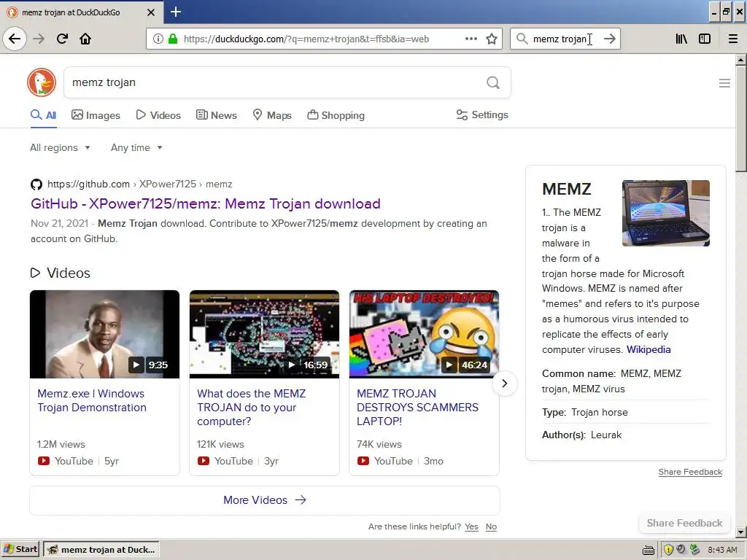Open the Any time filter dropdown
Image resolution: width=747 pixels, height=560 pixels.
(136, 147)
